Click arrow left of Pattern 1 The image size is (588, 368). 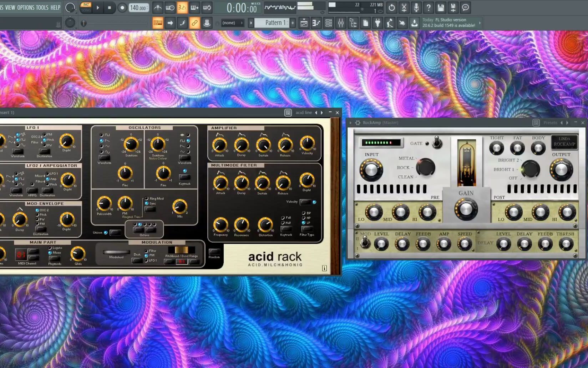(x=251, y=23)
